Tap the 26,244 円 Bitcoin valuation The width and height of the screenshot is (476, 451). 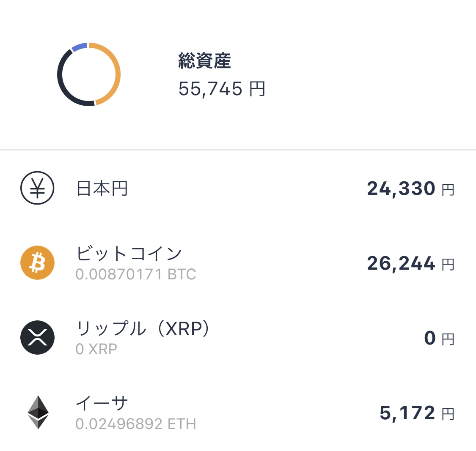[410, 263]
